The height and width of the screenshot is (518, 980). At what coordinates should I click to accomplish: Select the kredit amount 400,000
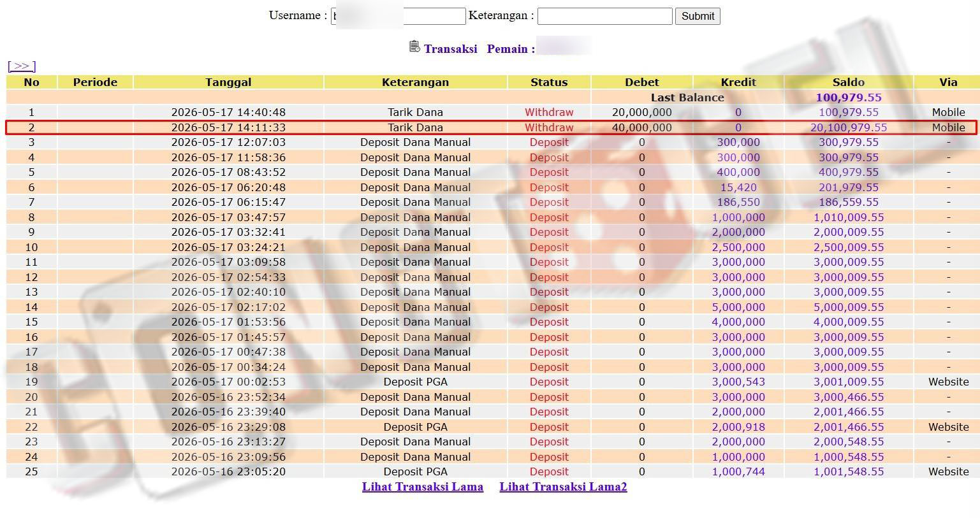[738, 172]
